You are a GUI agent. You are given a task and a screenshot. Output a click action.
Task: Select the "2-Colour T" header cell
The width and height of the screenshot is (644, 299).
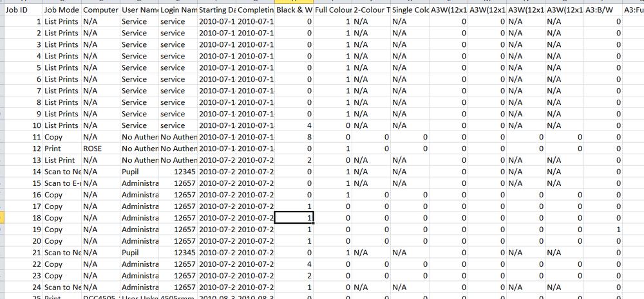[371, 10]
